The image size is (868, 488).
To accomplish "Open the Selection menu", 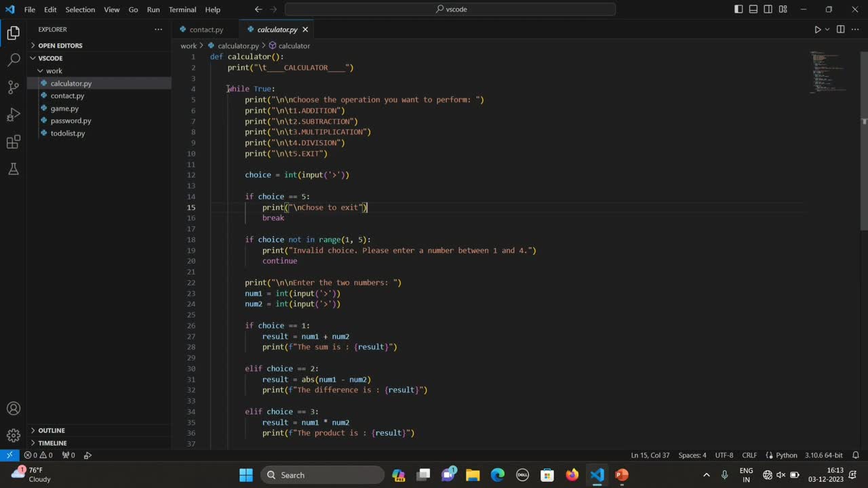I will pyautogui.click(x=80, y=9).
